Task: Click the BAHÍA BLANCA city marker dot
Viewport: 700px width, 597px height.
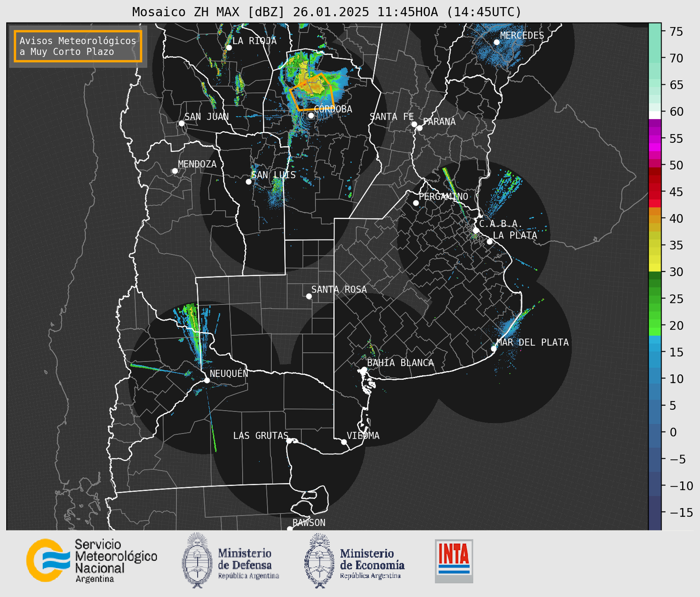Action: tap(364, 369)
